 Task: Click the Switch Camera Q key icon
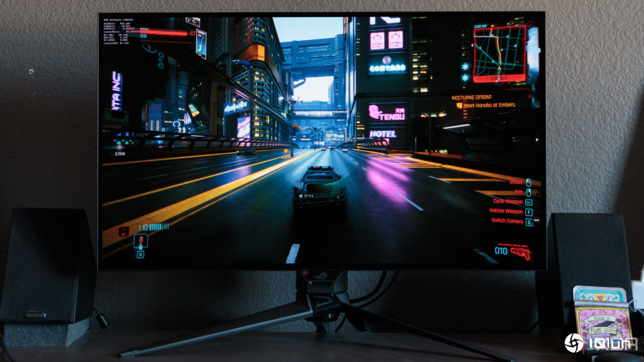[529, 222]
